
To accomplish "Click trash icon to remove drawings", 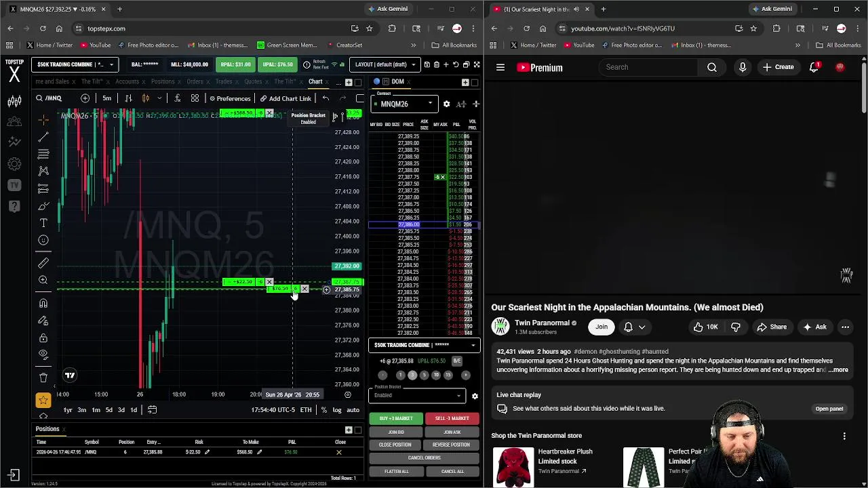I will pos(43,377).
